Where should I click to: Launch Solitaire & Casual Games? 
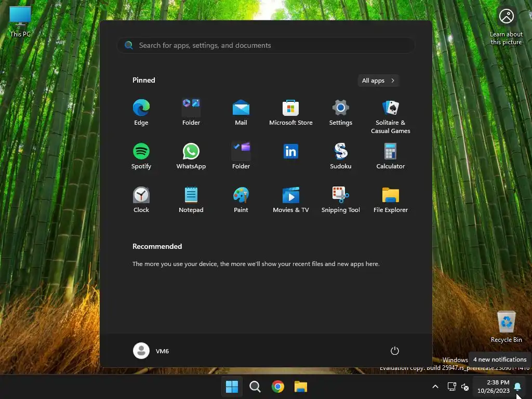click(x=391, y=117)
